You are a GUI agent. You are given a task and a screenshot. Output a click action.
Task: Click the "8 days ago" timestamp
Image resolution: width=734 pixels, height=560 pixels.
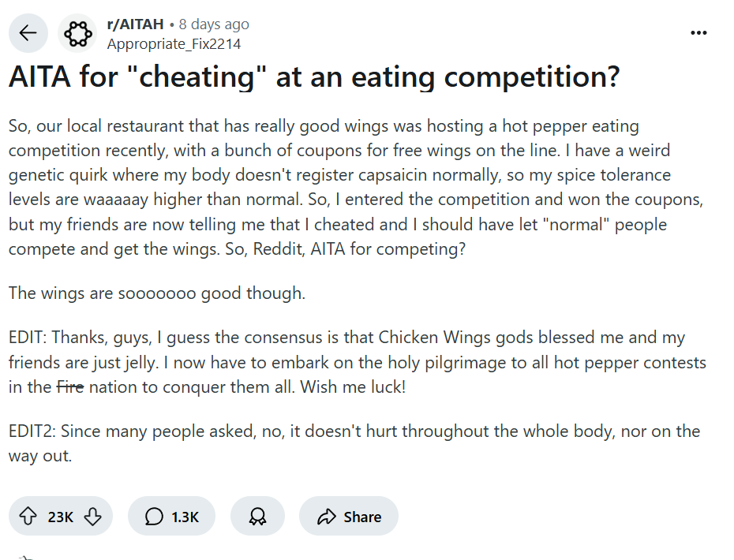coord(214,24)
